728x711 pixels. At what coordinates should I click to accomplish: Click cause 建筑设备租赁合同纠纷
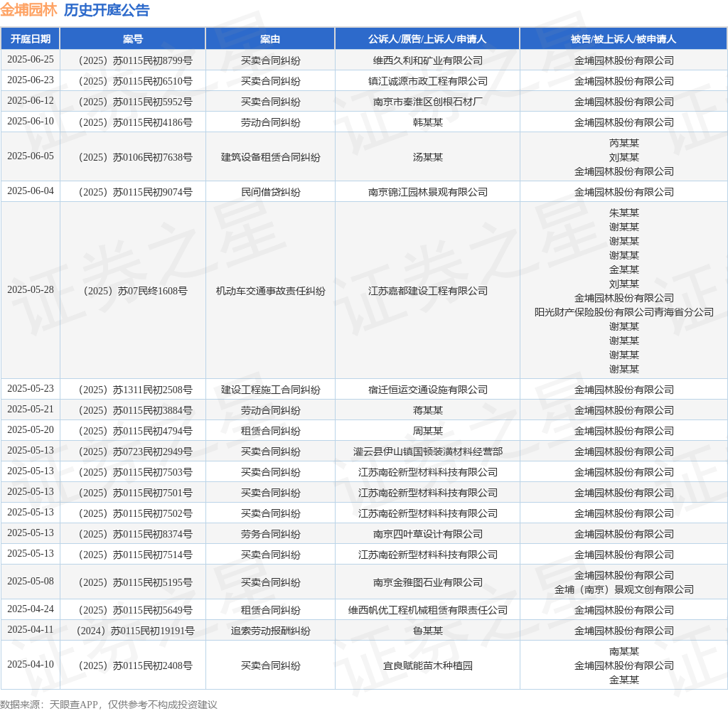270,157
